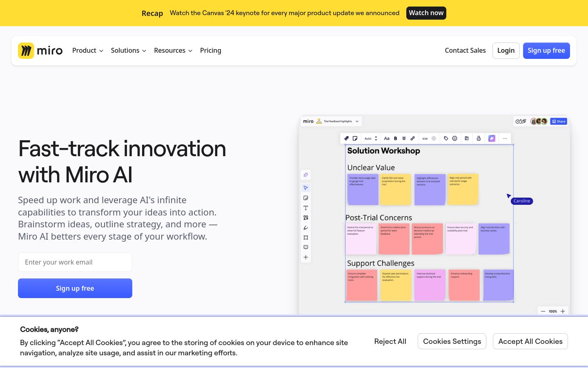
Task: Click Reject All cookies
Action: tap(390, 341)
